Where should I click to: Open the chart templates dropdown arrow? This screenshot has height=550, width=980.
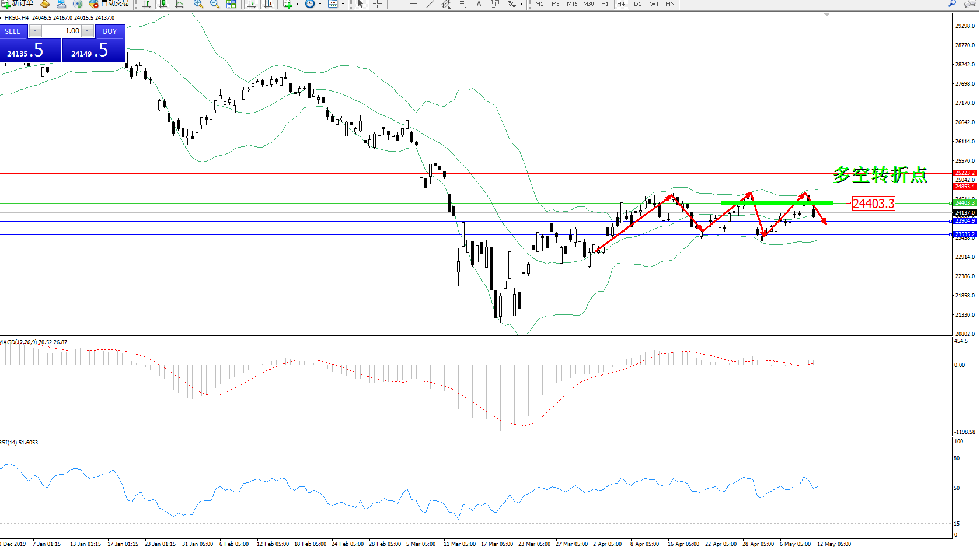[343, 4]
